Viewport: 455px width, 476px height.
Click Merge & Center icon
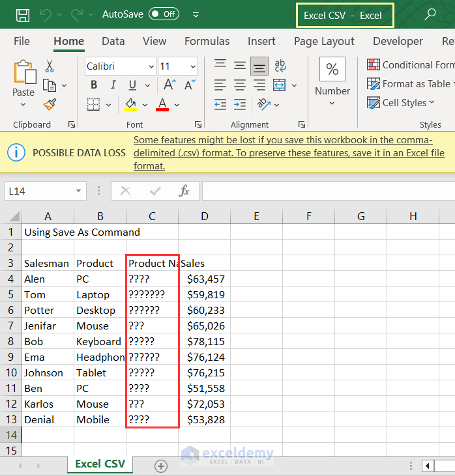[x=279, y=85]
